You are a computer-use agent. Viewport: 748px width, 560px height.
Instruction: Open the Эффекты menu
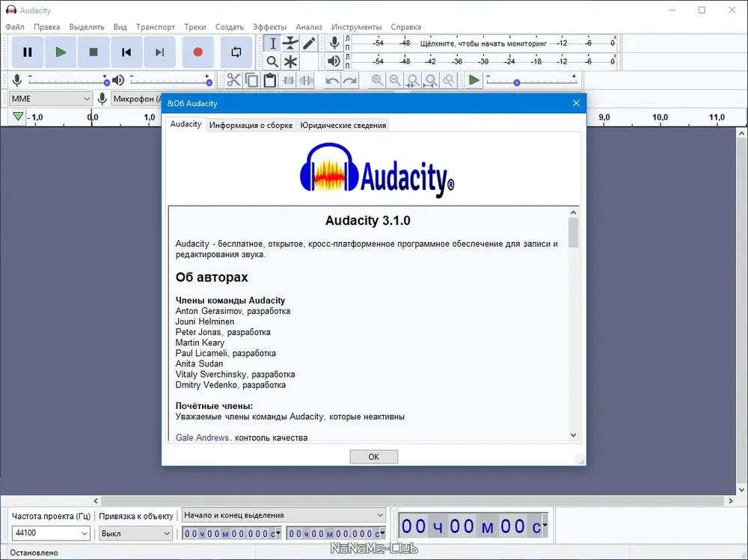coord(269,27)
